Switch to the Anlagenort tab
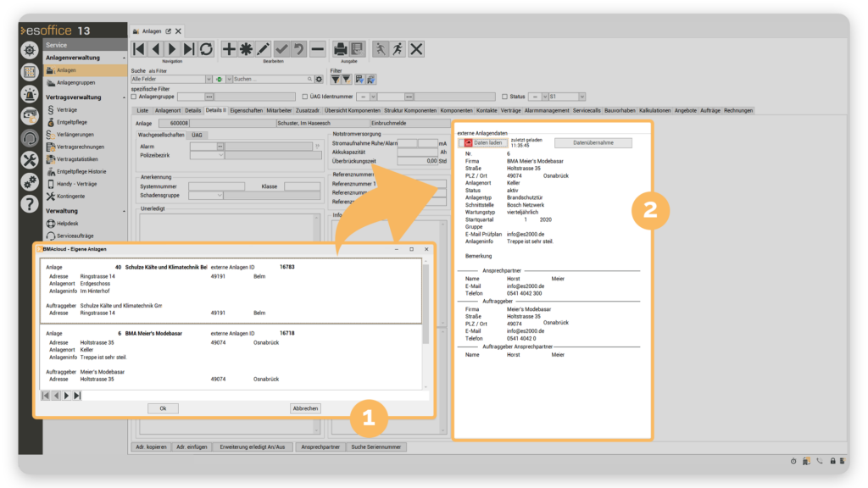This screenshot has height=488, width=868. coord(168,111)
